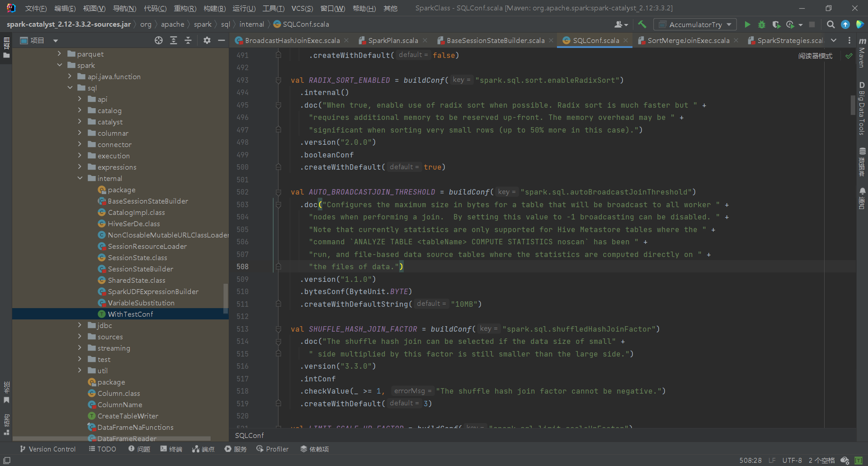Expand the execution folder
Image resolution: width=868 pixels, height=466 pixels.
coord(80,156)
